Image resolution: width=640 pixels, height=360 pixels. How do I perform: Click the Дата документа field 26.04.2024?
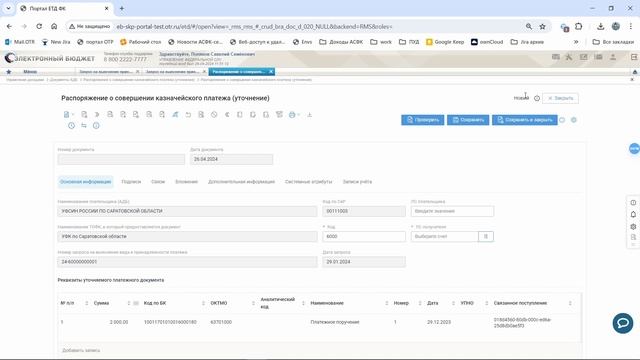[231, 159]
